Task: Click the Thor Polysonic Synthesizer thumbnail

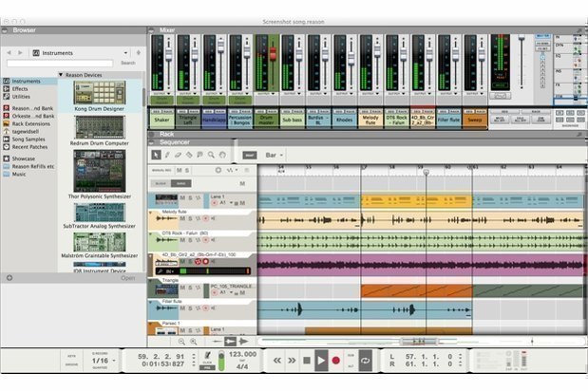Action: point(100,171)
